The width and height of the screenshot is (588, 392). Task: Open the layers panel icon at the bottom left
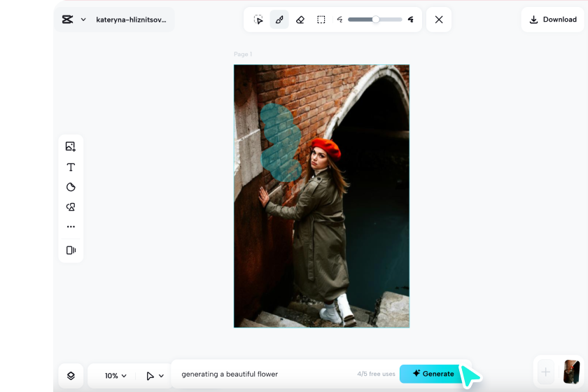[71, 375]
